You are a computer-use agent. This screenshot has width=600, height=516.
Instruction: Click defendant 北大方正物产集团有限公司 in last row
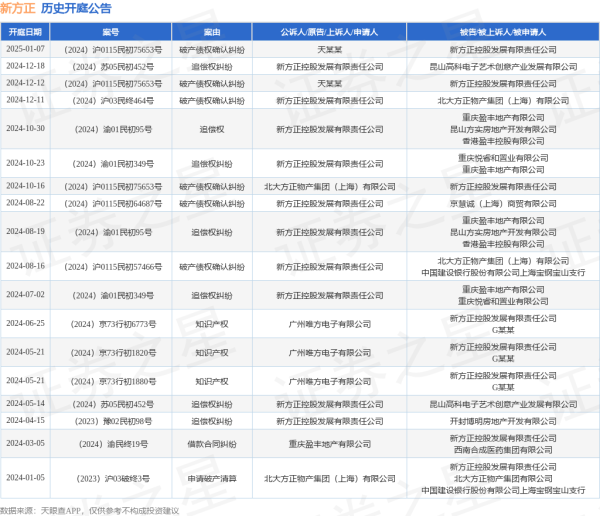[503, 478]
